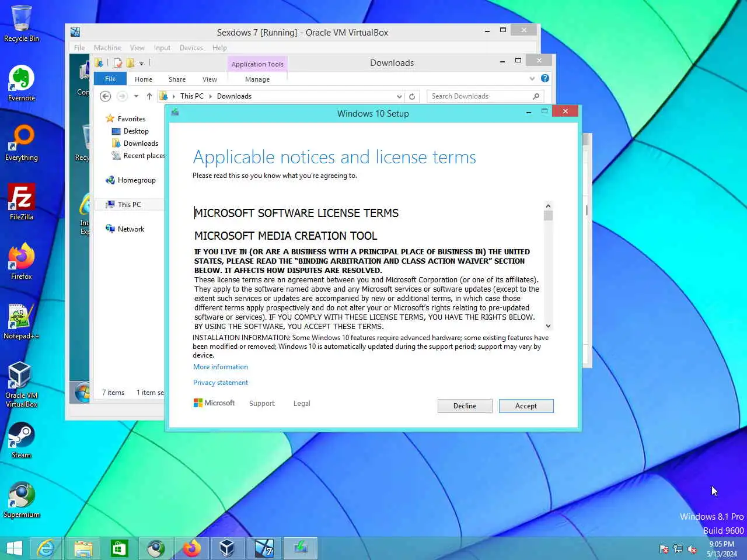Decline the license terms

tap(465, 406)
